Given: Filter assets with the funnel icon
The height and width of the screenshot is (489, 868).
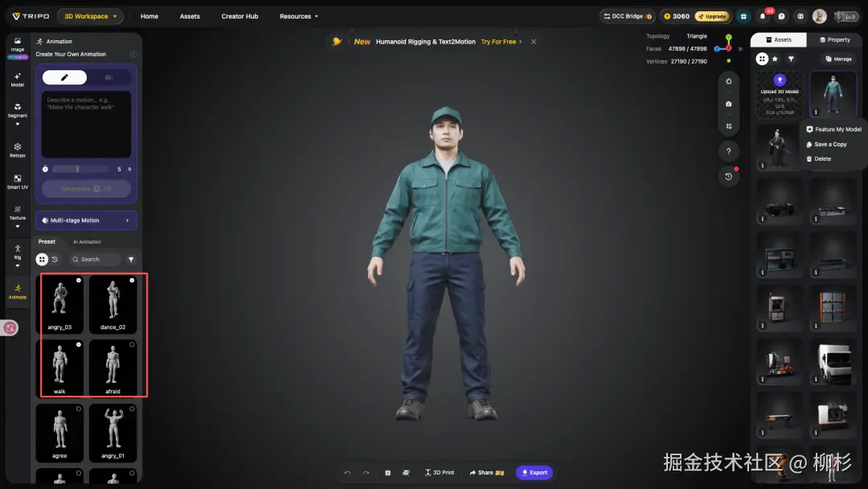Looking at the screenshot, I should tap(791, 59).
